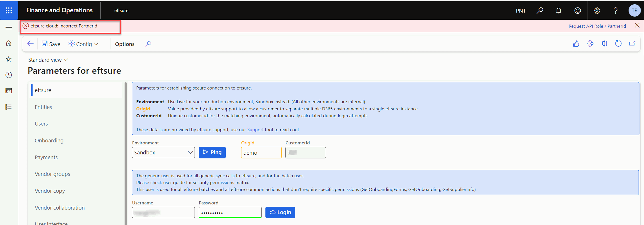Click the eftsure breadcrumb in top bar
Screen dimensions: 644x225
coord(121,11)
